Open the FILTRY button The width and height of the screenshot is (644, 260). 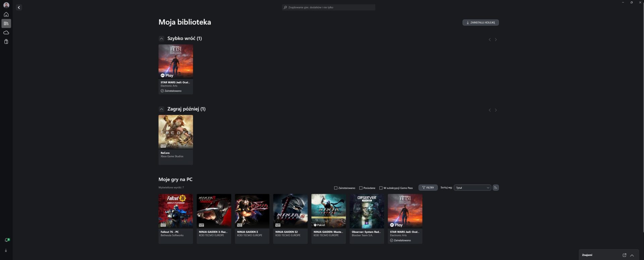pos(428,188)
